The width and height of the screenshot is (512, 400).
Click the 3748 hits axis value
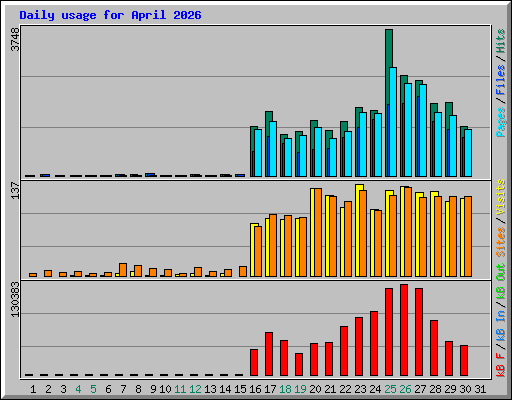pos(15,39)
